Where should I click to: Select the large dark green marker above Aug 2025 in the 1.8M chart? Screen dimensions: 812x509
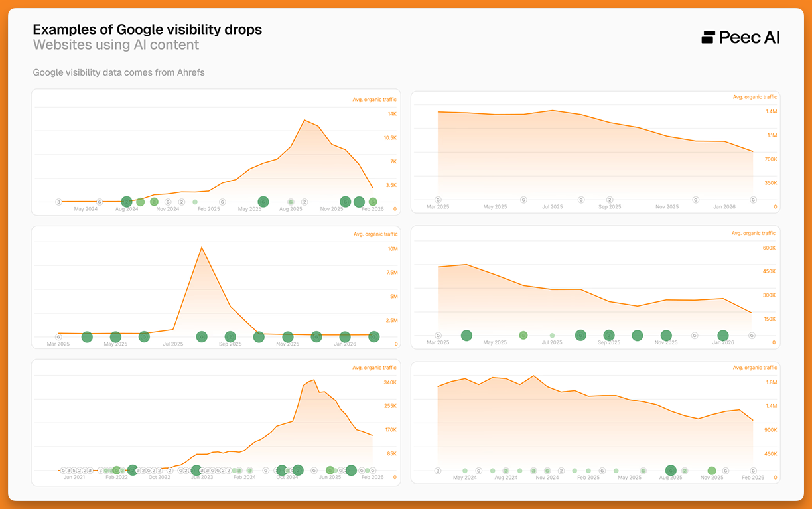pos(671,471)
